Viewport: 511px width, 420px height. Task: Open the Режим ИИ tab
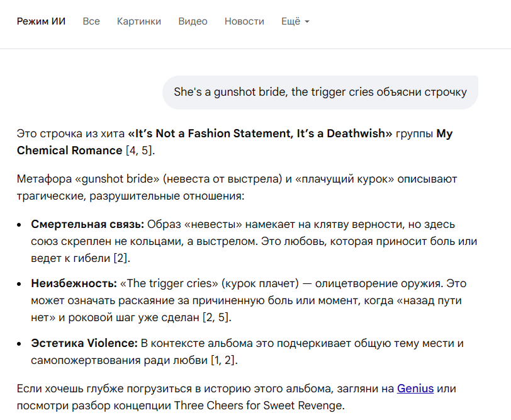41,21
